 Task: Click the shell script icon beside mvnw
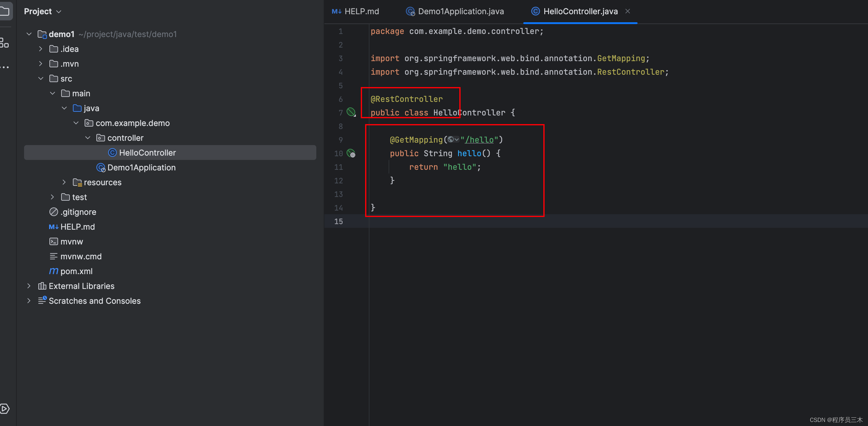(53, 241)
